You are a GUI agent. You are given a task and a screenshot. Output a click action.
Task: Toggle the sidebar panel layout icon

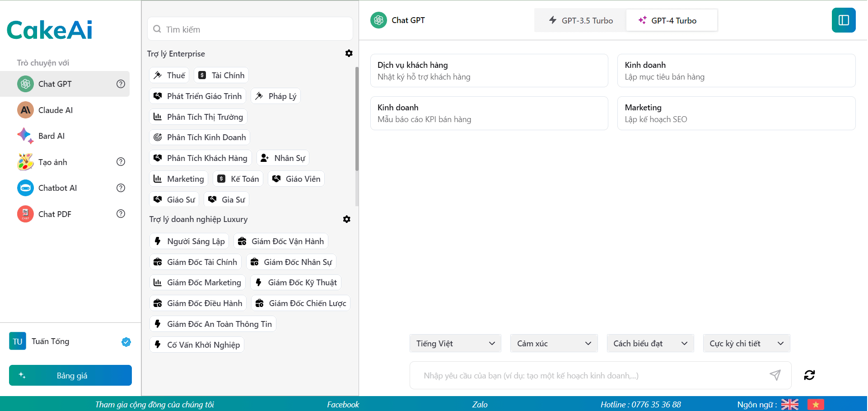(843, 20)
